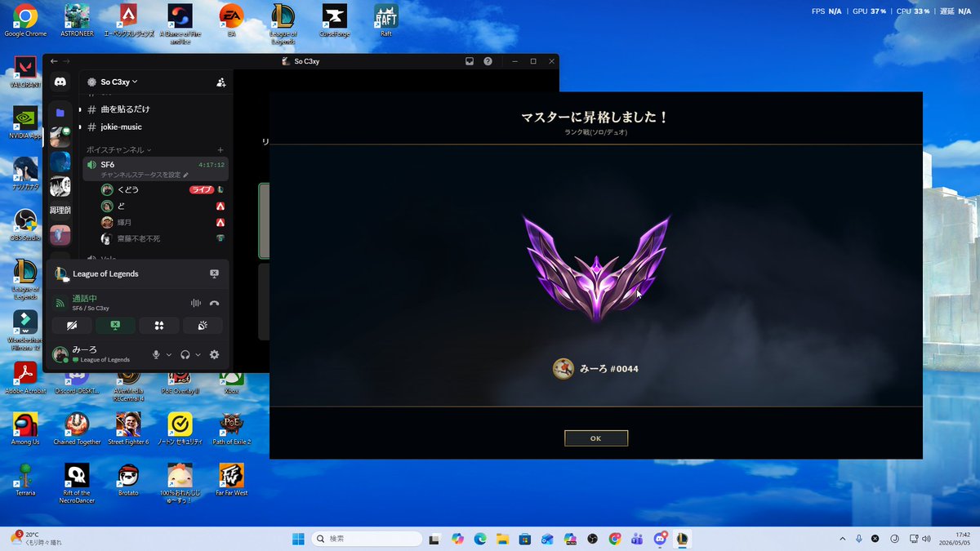Screen dimensions: 980x551
Task: Open Discord inbox icon in title bar
Action: [x=470, y=61]
